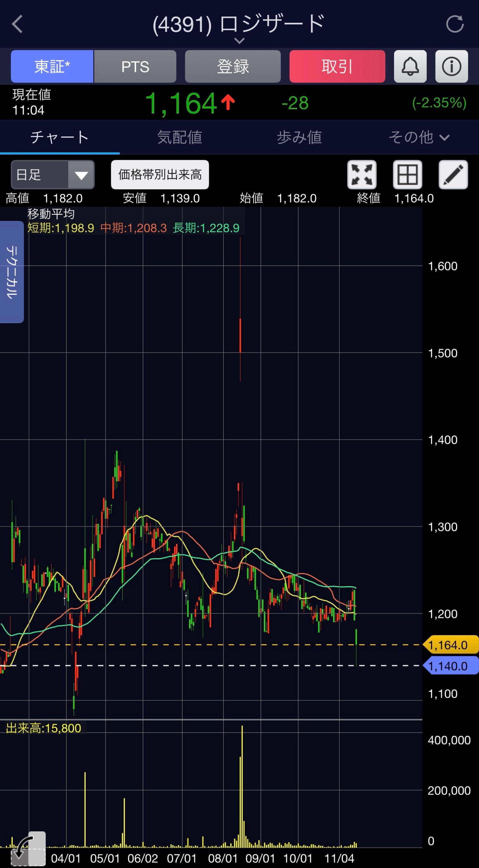This screenshot has height=868, width=479.
Task: Open the テクニカル side panel handle
Action: click(12, 272)
